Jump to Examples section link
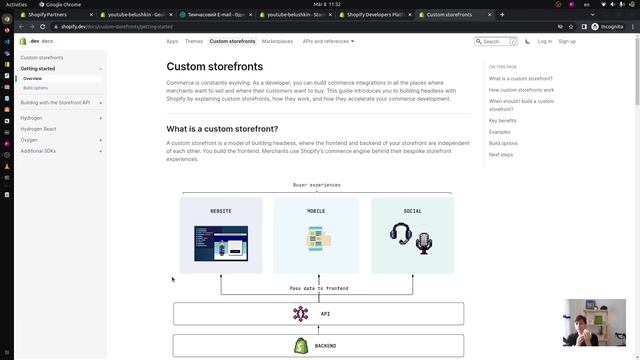Viewport: 640px width, 360px height. click(x=499, y=132)
